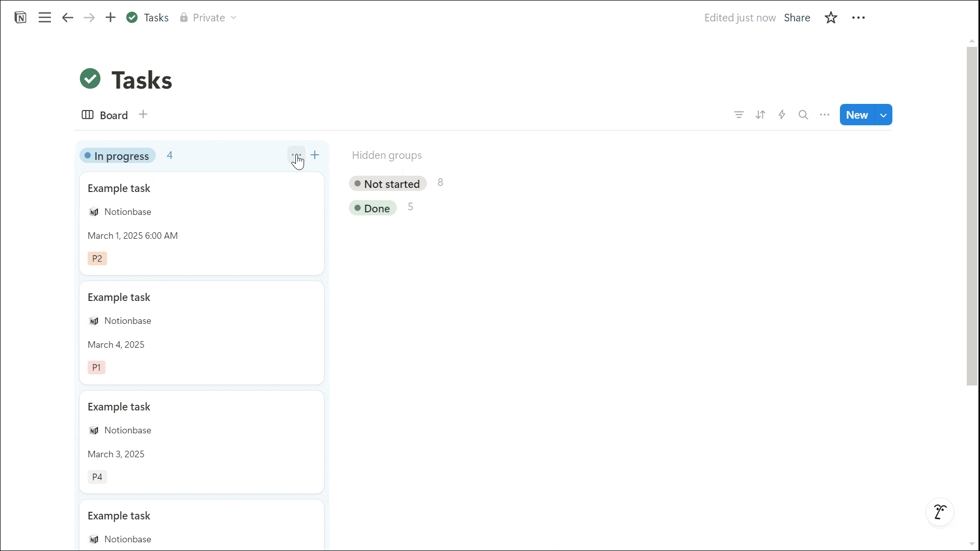Open the Example task card dated March 1
Screen dimensions: 980x551
coord(202,224)
